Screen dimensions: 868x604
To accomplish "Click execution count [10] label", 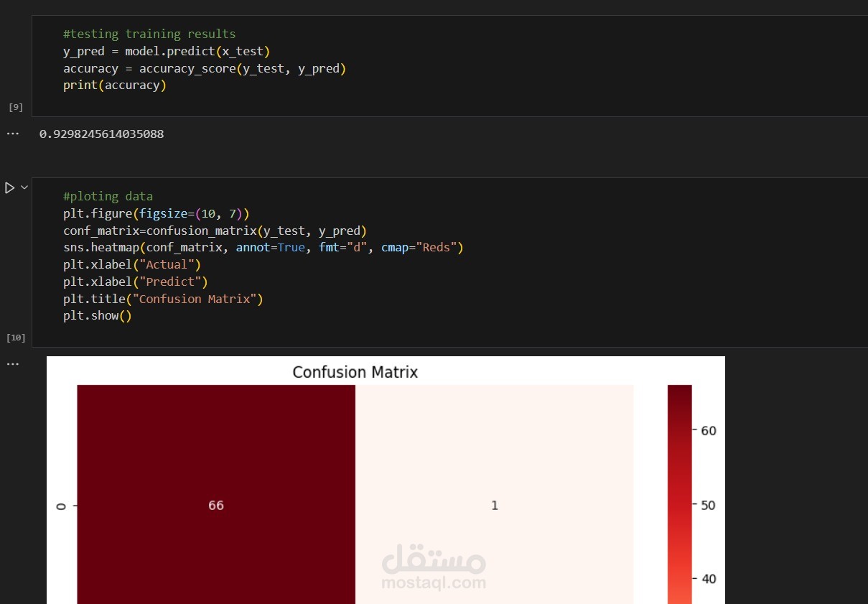I will (x=16, y=337).
